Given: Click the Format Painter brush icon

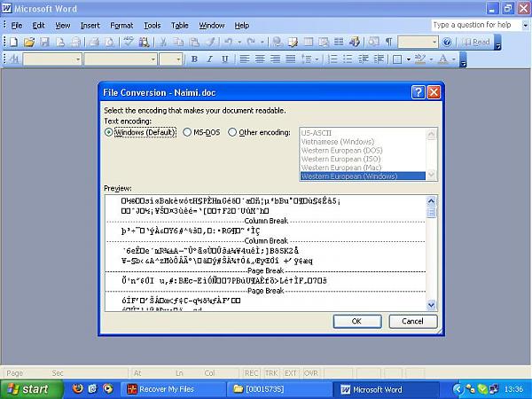Looking at the screenshot, I should pos(210,42).
